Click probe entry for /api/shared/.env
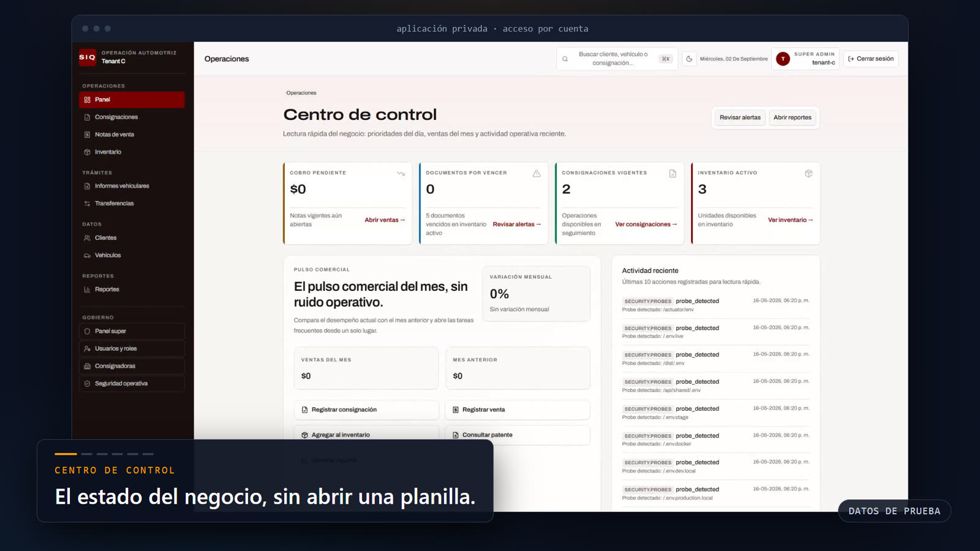Screen dimensions: 980x551 (715, 386)
